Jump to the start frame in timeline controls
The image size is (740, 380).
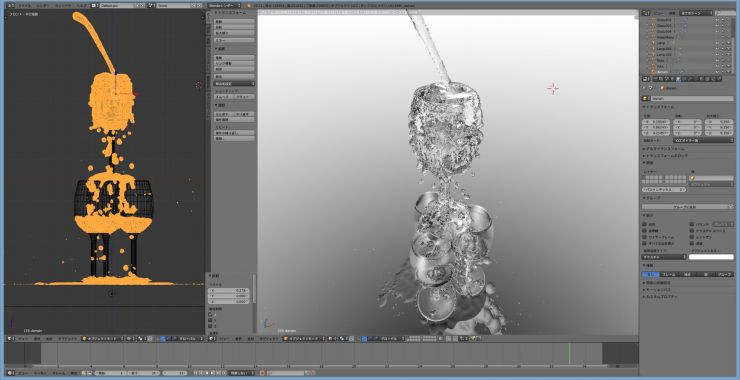click(195, 373)
